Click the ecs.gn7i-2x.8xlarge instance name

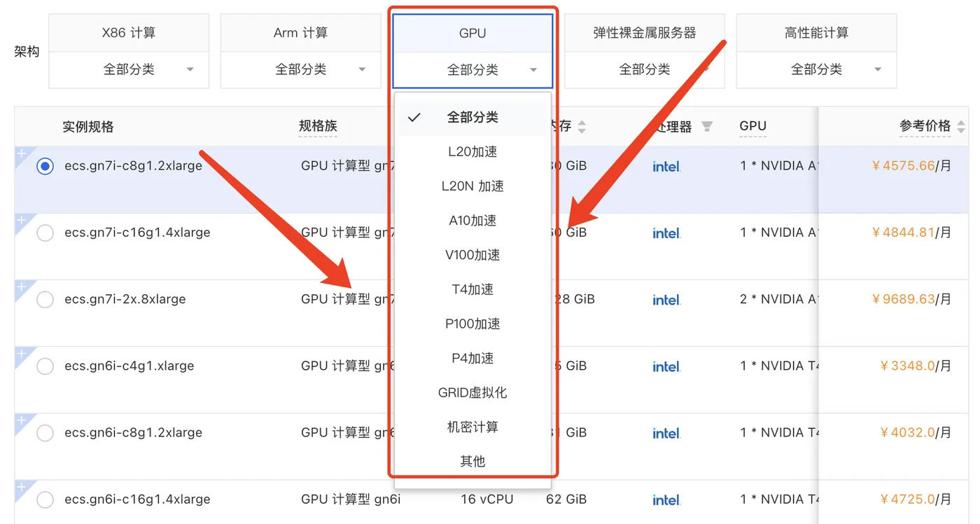[x=125, y=299]
